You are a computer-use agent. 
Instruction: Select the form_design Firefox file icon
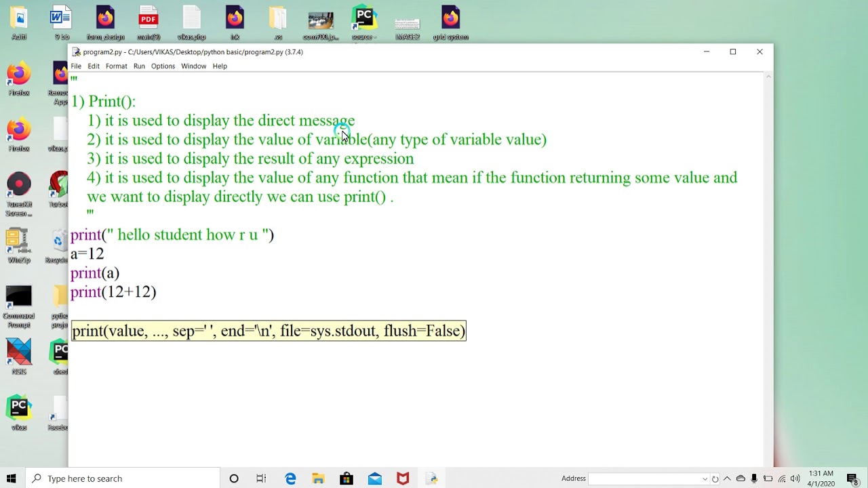[x=105, y=22]
